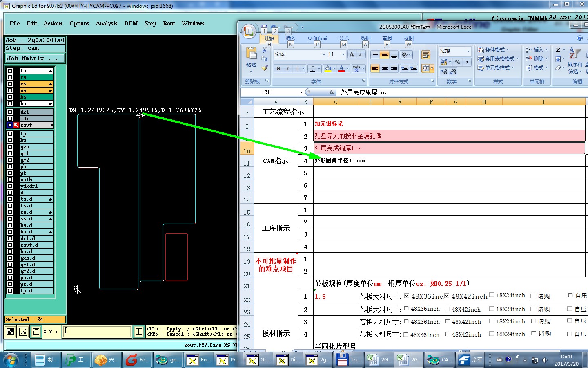Viewport: 588px width, 368px height.
Task: Click the increase decimal icon
Action: (444, 72)
